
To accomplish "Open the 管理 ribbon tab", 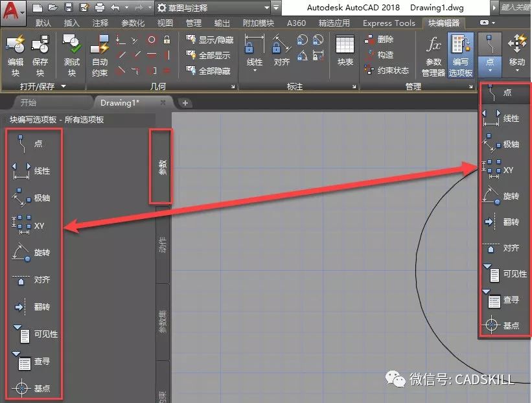I will click(x=193, y=23).
